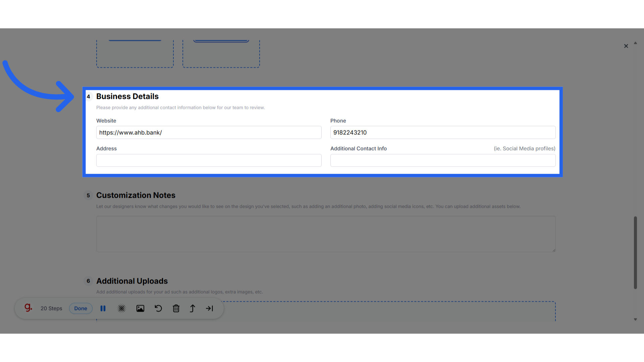The image size is (644, 362).
Task: Toggle the blur tool in recorder toolbar
Action: (121, 308)
